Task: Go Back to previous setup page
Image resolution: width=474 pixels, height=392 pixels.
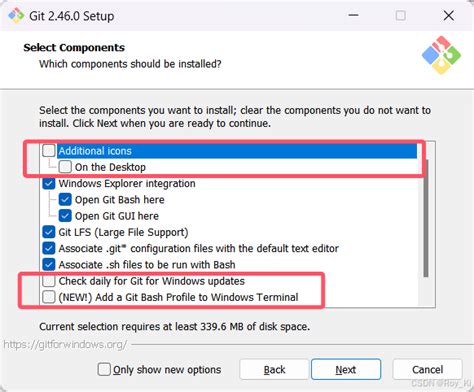Action: coord(274,369)
